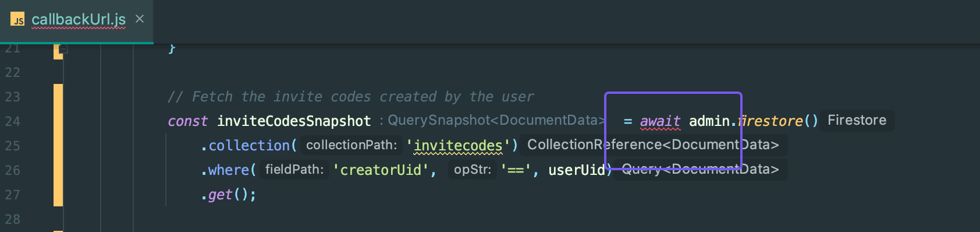Click the fold marker beside line 21
The width and height of the screenshot is (980, 232).
pos(63,50)
